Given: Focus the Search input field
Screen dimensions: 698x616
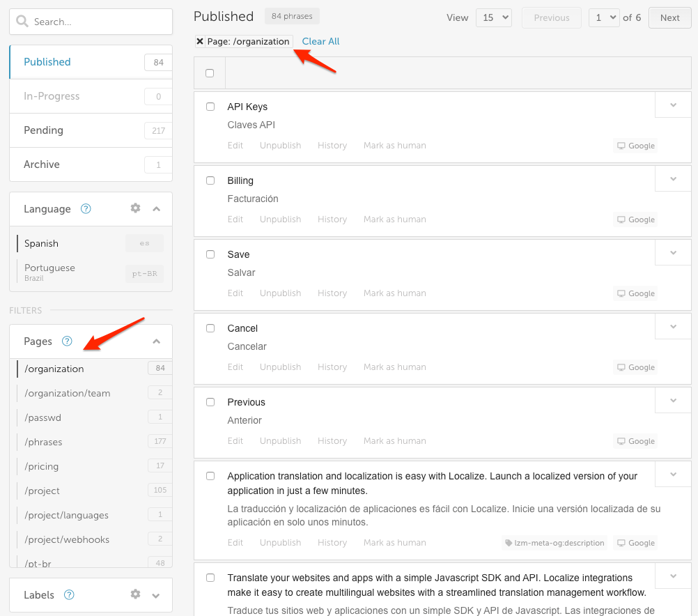Looking at the screenshot, I should (91, 22).
